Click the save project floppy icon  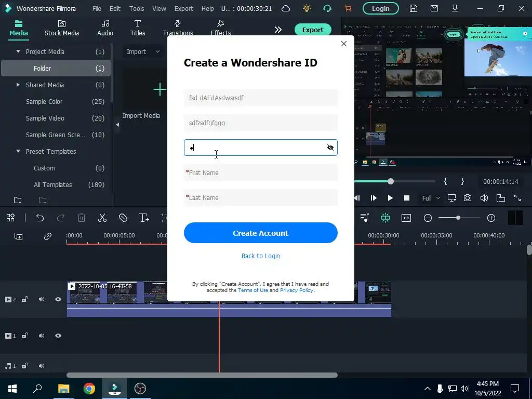coord(413,8)
